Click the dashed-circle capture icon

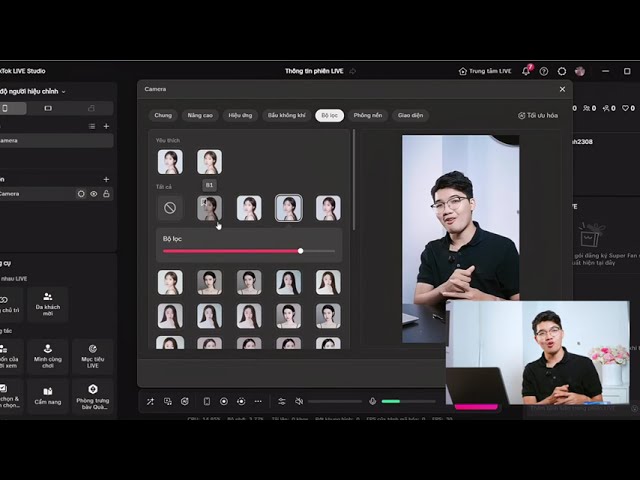241,402
